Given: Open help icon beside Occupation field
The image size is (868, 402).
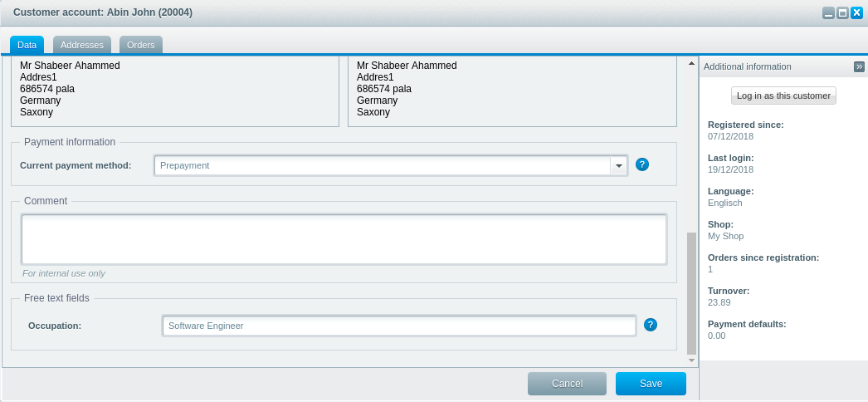Looking at the screenshot, I should (651, 325).
